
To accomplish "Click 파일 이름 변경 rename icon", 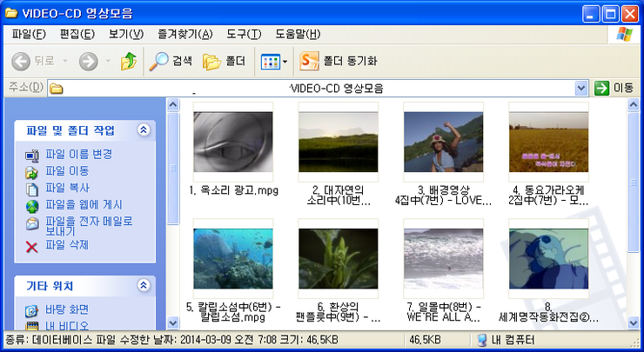I will point(31,155).
